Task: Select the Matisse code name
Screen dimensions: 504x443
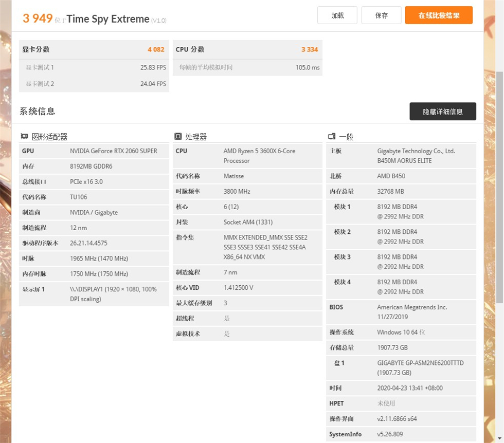Action: 233,176
